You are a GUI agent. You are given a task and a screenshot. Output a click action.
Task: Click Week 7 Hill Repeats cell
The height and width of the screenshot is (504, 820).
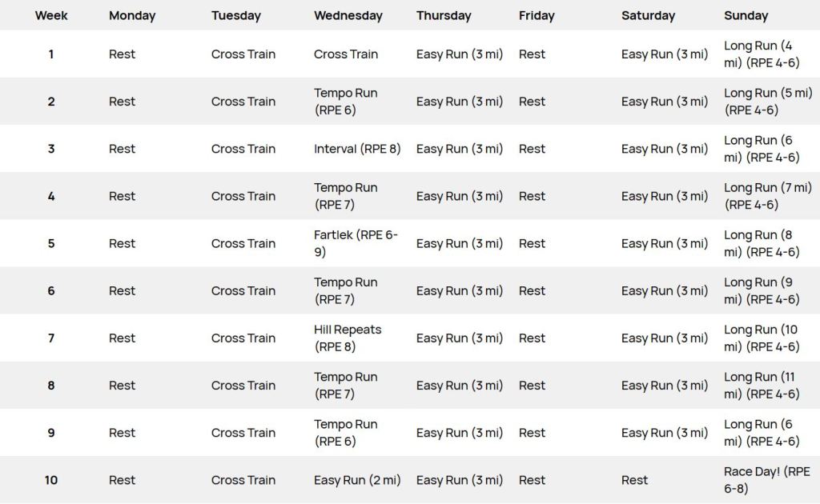tap(348, 338)
